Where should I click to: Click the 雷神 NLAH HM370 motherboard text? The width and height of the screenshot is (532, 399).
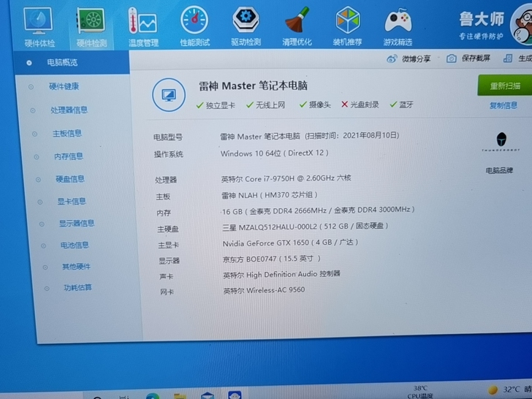tap(270, 195)
